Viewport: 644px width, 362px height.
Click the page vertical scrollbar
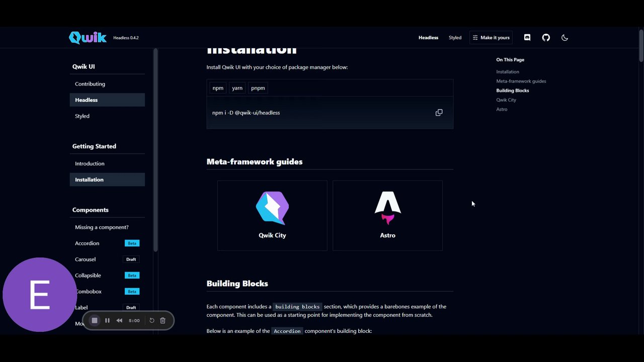[641, 45]
